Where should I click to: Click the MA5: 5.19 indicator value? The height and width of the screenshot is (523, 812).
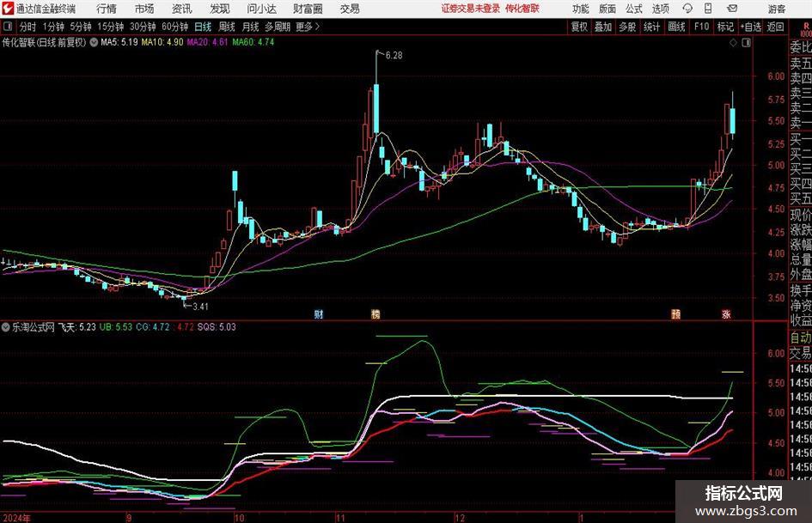119,42
